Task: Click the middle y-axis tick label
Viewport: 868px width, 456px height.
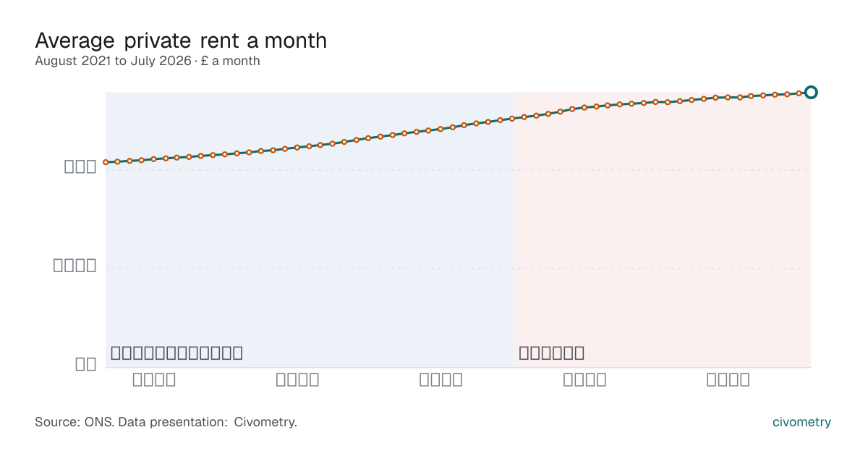Action: (75, 265)
